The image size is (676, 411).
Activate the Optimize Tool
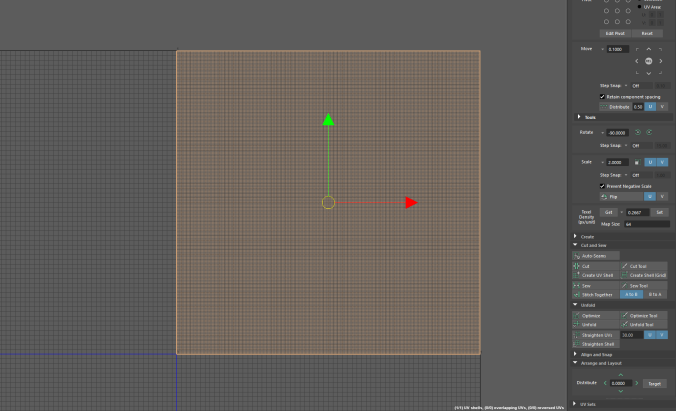click(644, 316)
